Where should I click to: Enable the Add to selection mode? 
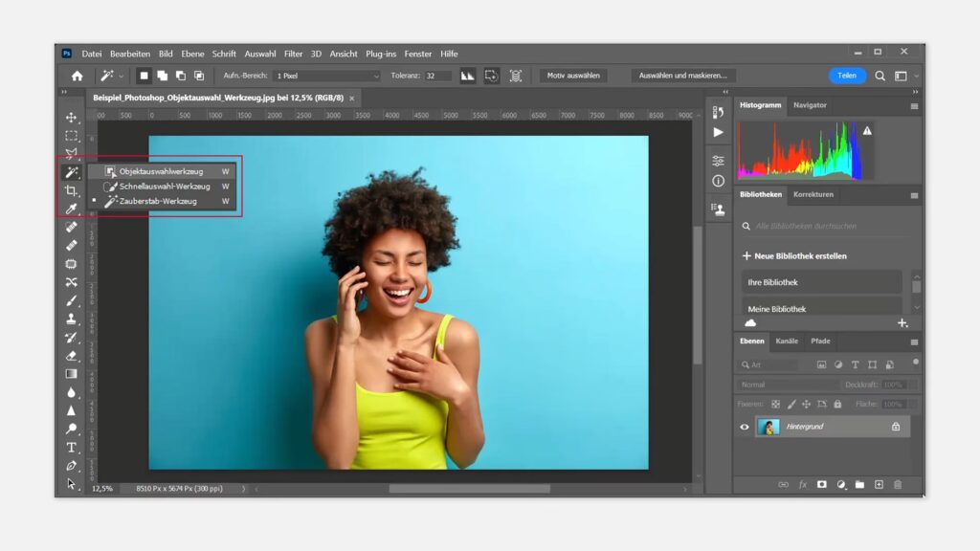click(163, 76)
